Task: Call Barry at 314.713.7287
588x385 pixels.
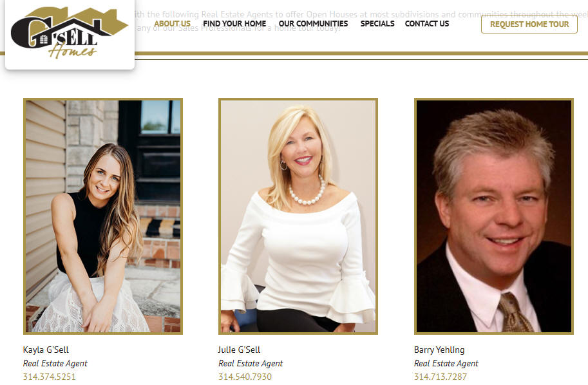Action: point(441,377)
